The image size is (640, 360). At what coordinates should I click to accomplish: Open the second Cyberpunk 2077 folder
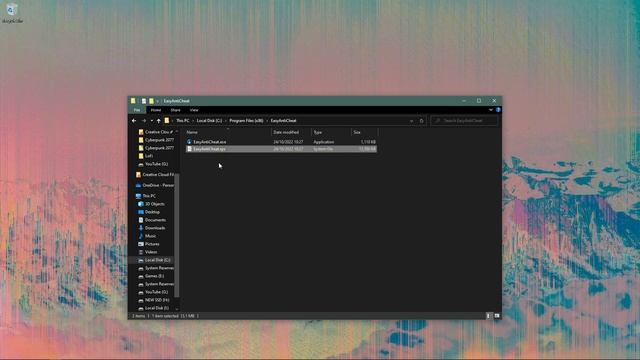point(156,148)
